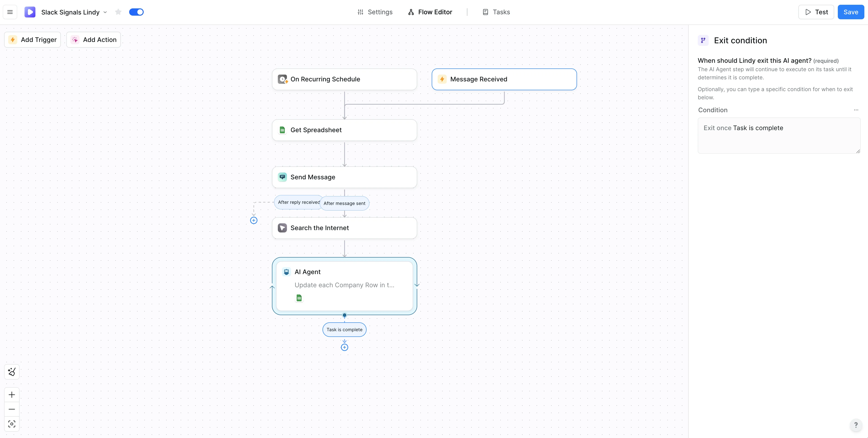Click the Add Trigger button
Image resolution: width=868 pixels, height=438 pixels.
[33, 40]
